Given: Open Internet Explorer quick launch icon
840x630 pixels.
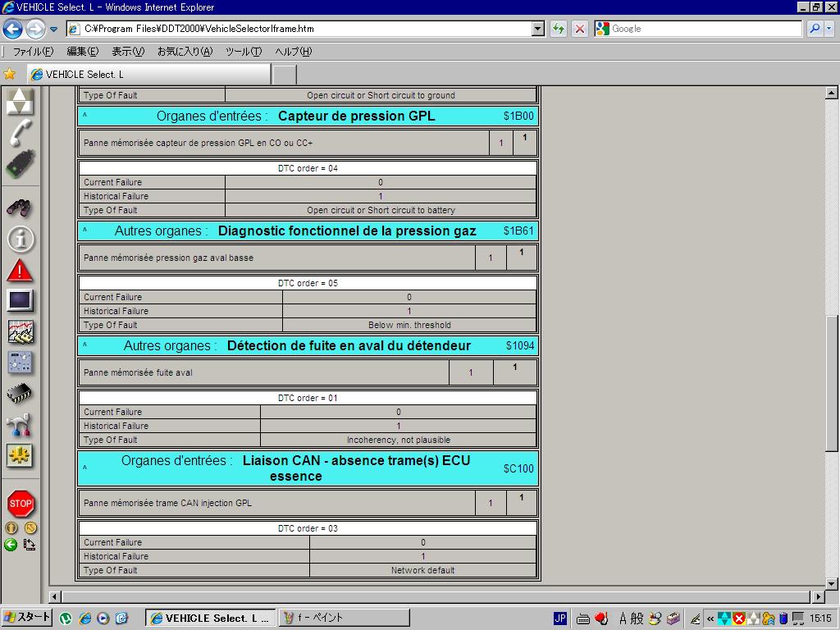Looking at the screenshot, I should tap(84, 619).
